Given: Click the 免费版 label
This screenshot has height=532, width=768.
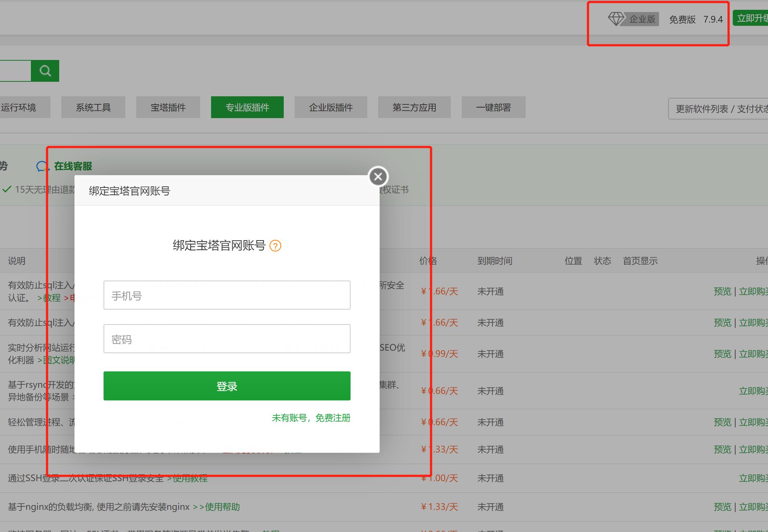Looking at the screenshot, I should 682,19.
